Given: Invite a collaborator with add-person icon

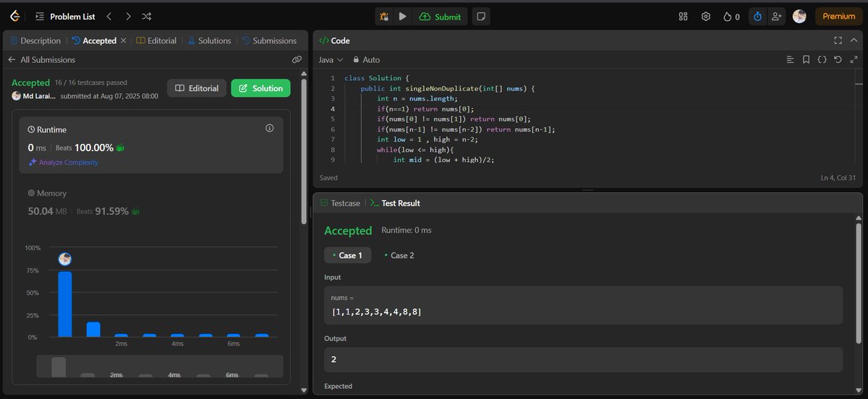Looking at the screenshot, I should (x=777, y=16).
